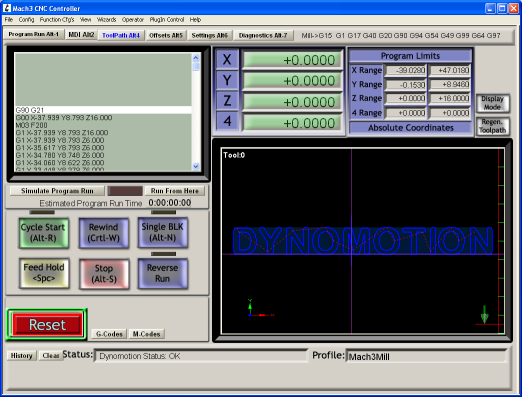522x397 pixels.
Task: Switch to MDI Alt2 tab
Action: [81, 35]
